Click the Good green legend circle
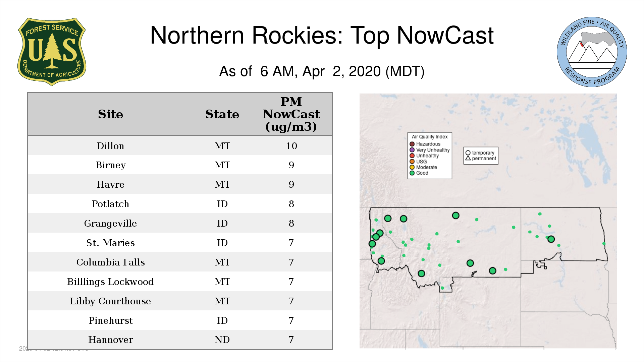The height and width of the screenshot is (362, 644). click(412, 173)
